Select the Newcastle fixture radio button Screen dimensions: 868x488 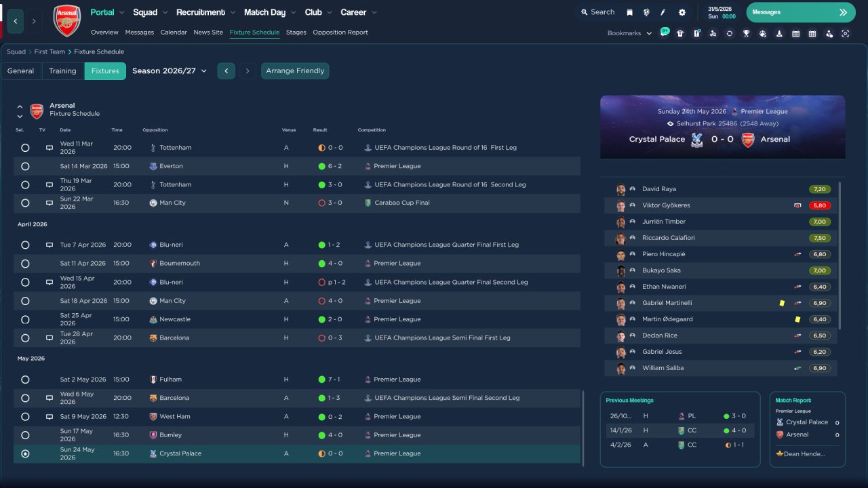coord(25,319)
